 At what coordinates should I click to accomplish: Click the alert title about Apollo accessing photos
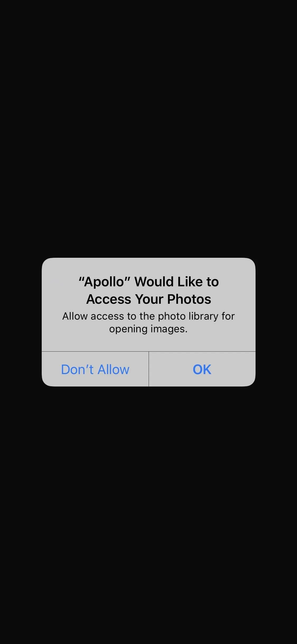[149, 290]
